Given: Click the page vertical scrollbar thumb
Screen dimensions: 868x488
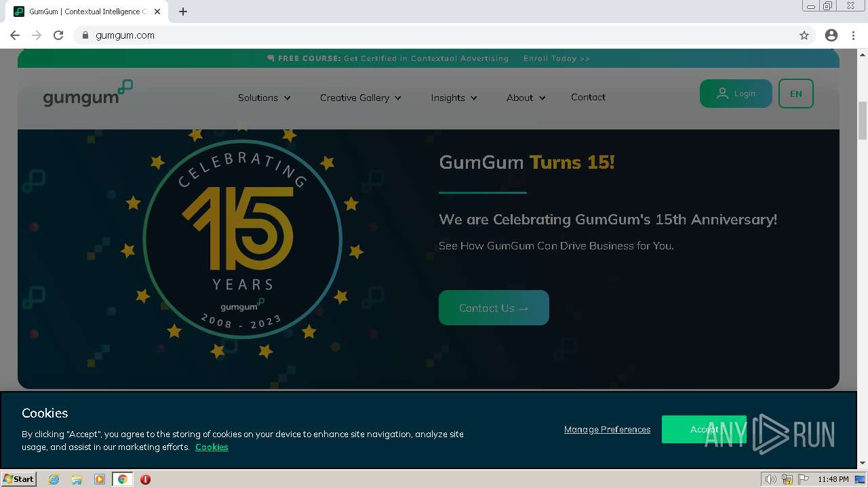Looking at the screenshot, I should point(863,121).
